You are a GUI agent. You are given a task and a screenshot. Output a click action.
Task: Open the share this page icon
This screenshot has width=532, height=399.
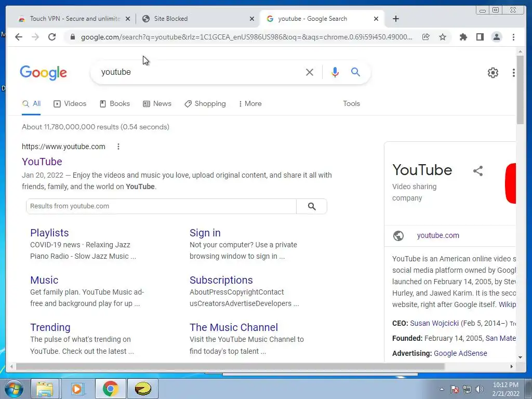[x=426, y=37]
